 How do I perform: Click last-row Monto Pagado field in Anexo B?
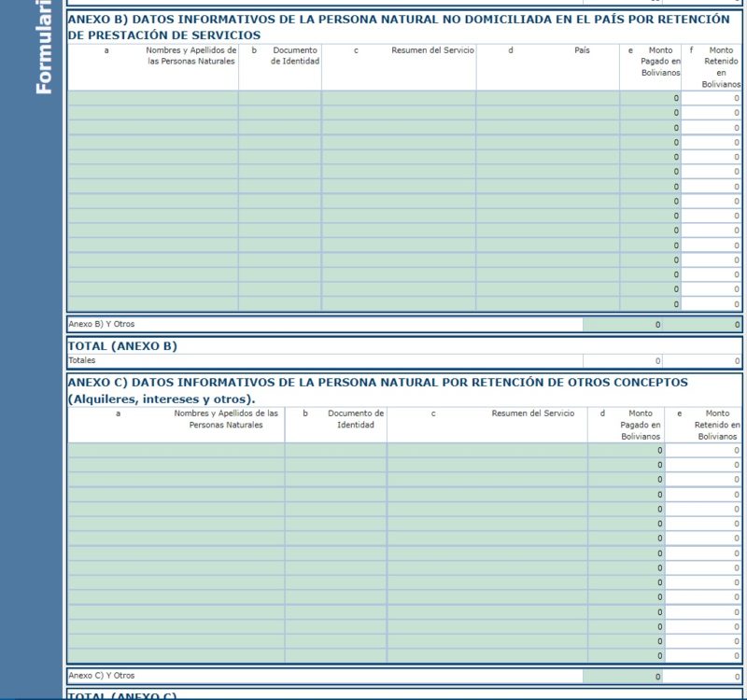[x=650, y=304]
